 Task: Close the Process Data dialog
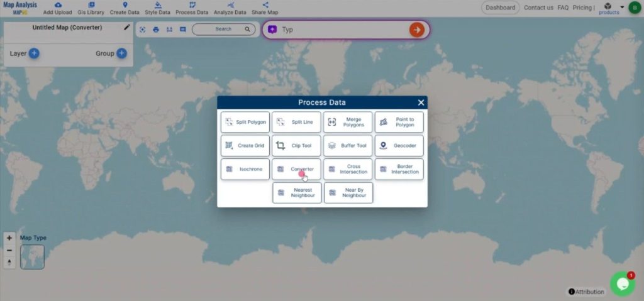click(421, 102)
